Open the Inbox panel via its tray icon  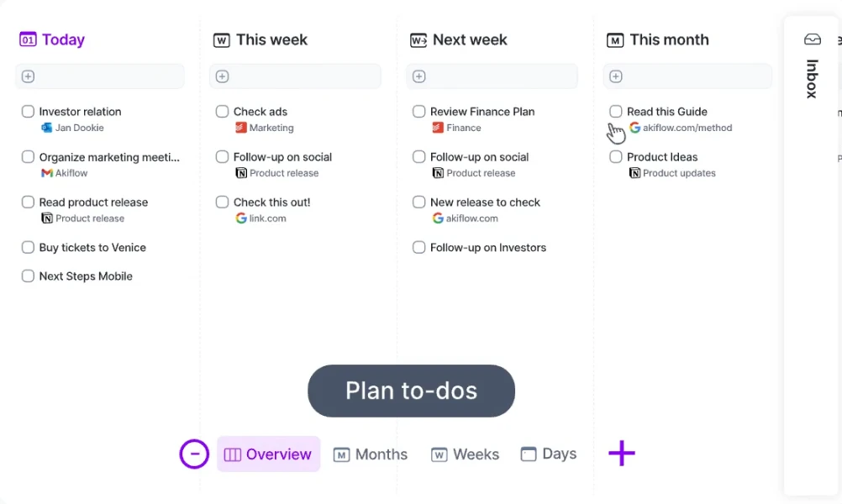[x=811, y=39]
